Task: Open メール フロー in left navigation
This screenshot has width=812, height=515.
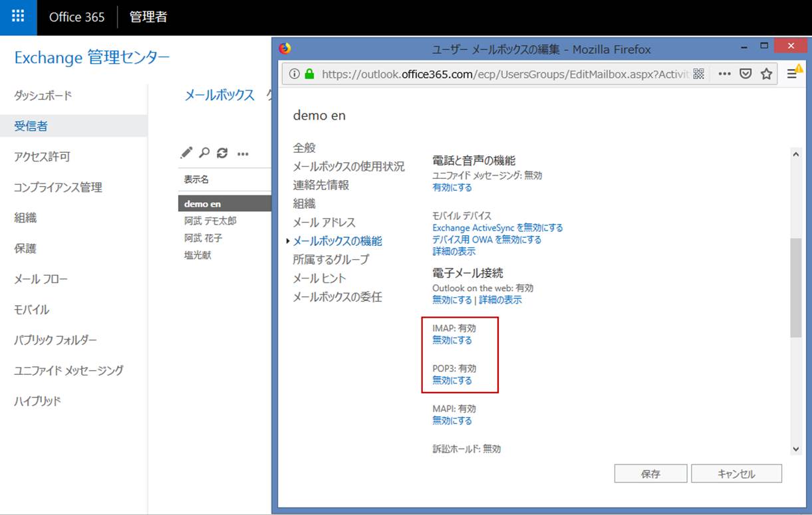Action: [x=41, y=279]
